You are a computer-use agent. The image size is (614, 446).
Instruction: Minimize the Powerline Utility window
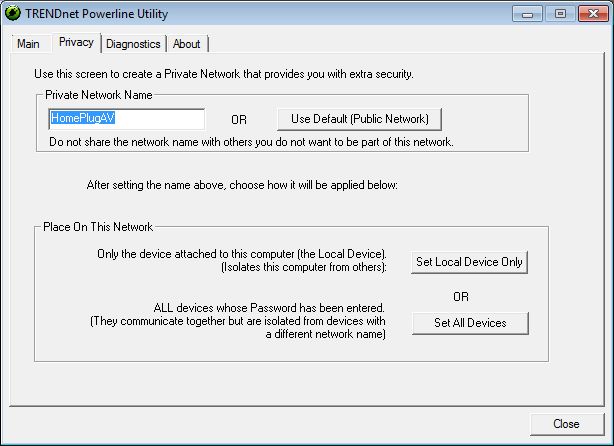click(527, 14)
